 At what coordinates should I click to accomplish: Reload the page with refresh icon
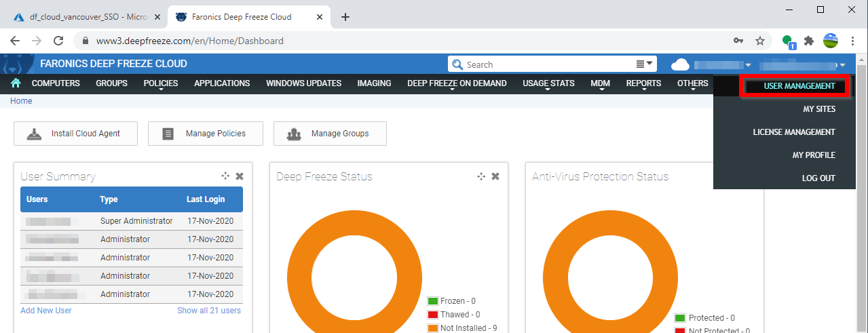[x=58, y=41]
